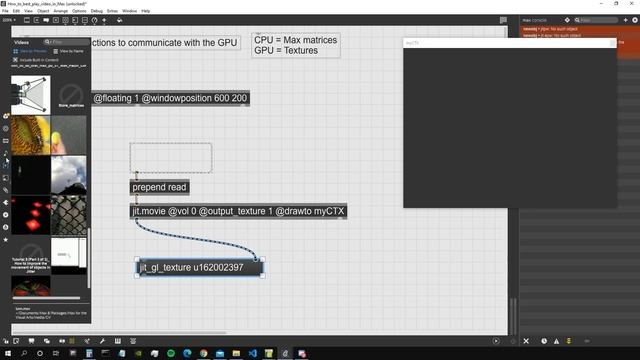Add a Slider object from top toolbar

(x=85, y=20)
